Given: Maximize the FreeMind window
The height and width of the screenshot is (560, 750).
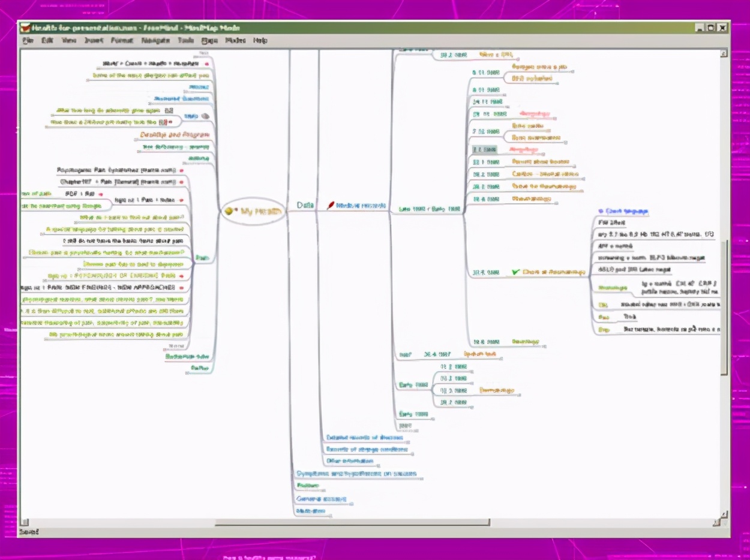Looking at the screenshot, I should tap(710, 28).
